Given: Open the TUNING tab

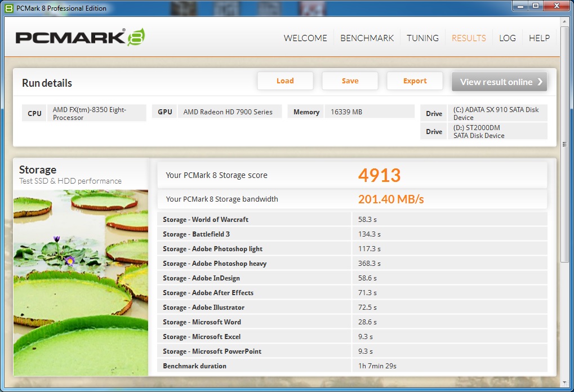Looking at the screenshot, I should (422, 38).
